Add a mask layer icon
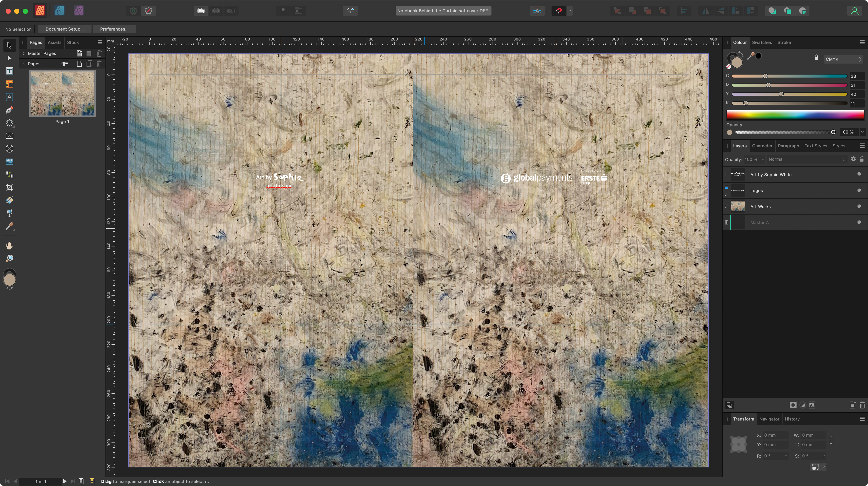 793,405
